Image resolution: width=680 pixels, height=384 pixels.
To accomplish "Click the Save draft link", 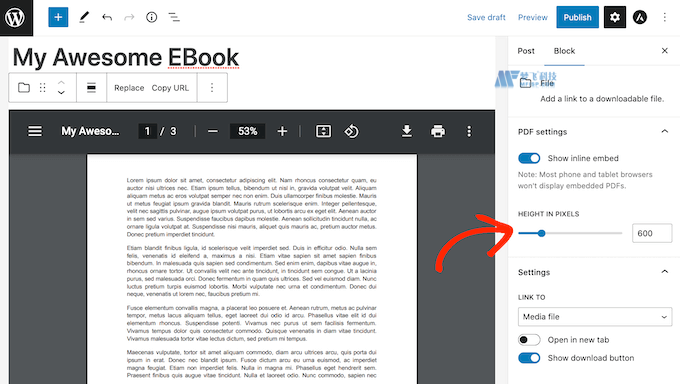I will coord(486,17).
